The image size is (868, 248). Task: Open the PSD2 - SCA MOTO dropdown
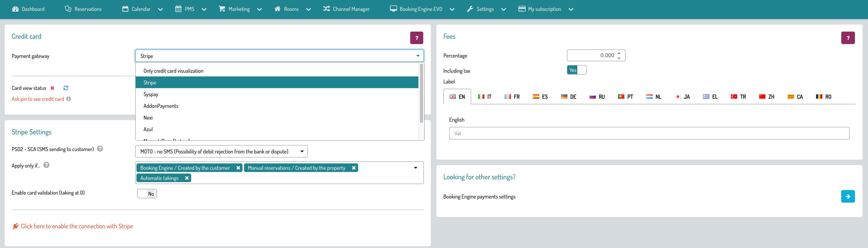pyautogui.click(x=221, y=151)
